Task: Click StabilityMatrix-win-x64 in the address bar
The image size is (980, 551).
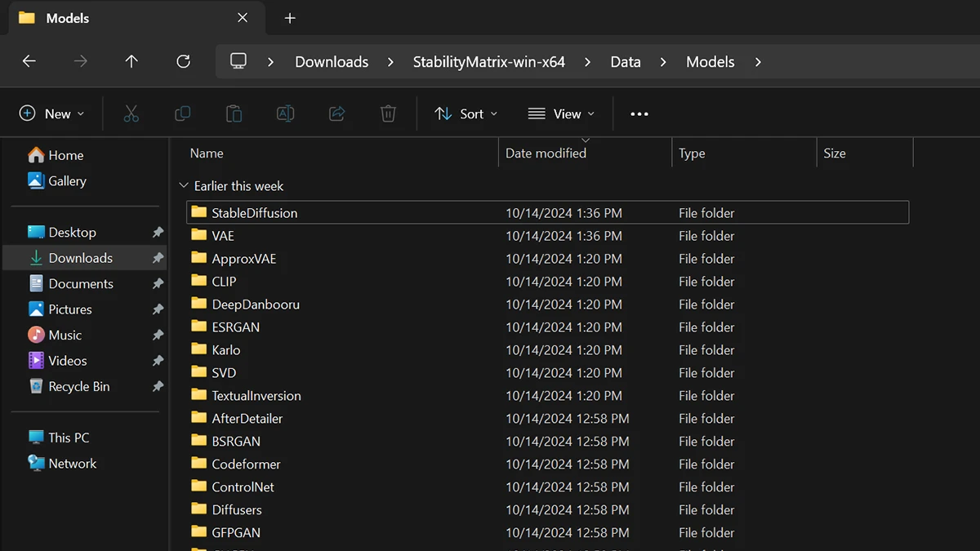Action: coord(489,62)
